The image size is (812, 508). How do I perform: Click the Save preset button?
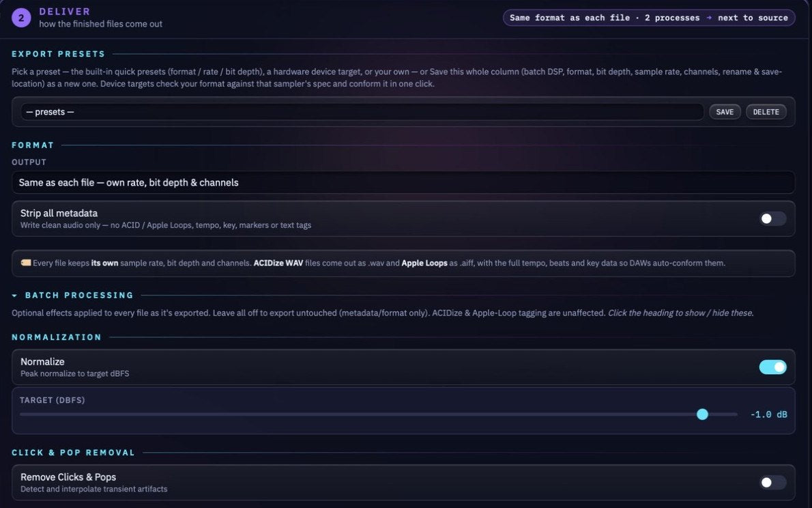pyautogui.click(x=725, y=112)
